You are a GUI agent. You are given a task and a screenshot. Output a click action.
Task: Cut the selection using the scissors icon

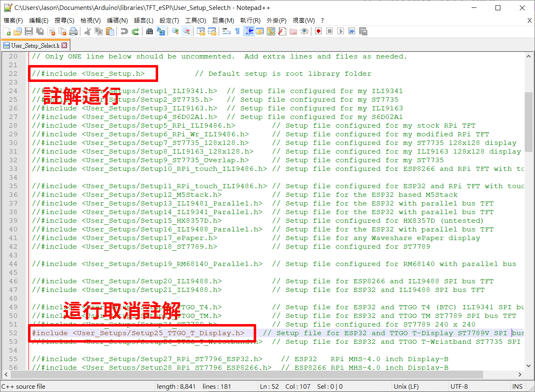click(x=87, y=31)
